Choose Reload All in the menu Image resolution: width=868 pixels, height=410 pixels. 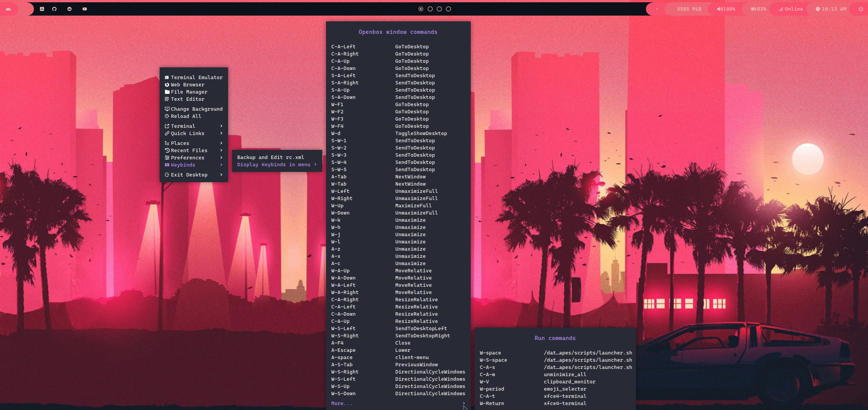[x=194, y=116]
